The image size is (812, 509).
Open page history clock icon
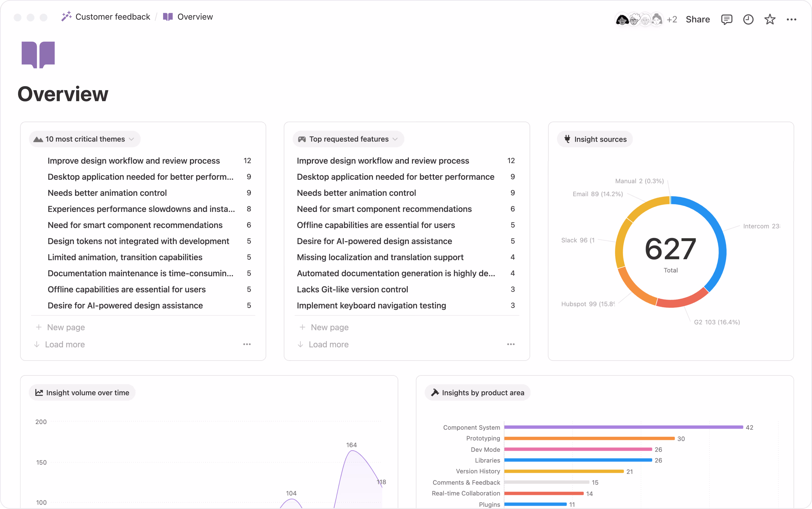point(748,19)
